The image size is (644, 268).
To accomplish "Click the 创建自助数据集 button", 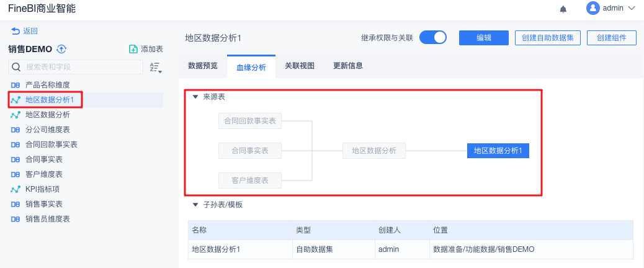I will [548, 38].
